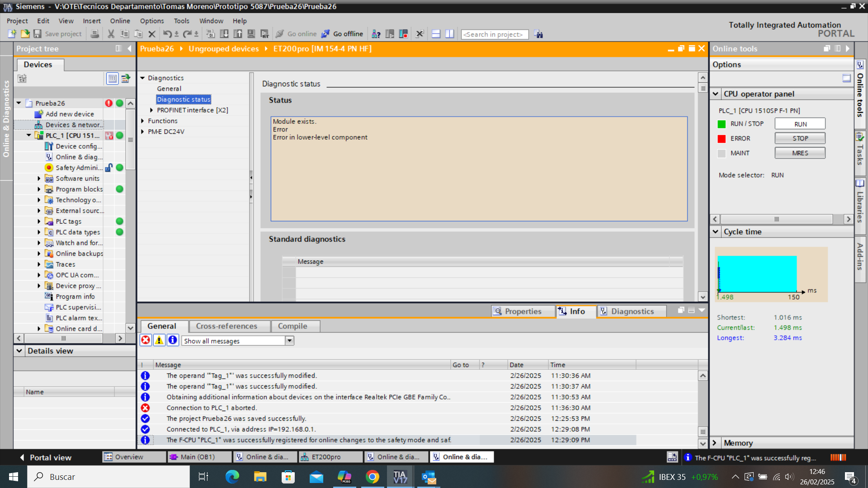The image size is (868, 488).
Task: Click the Go offline toolbar icon
Action: pos(342,34)
